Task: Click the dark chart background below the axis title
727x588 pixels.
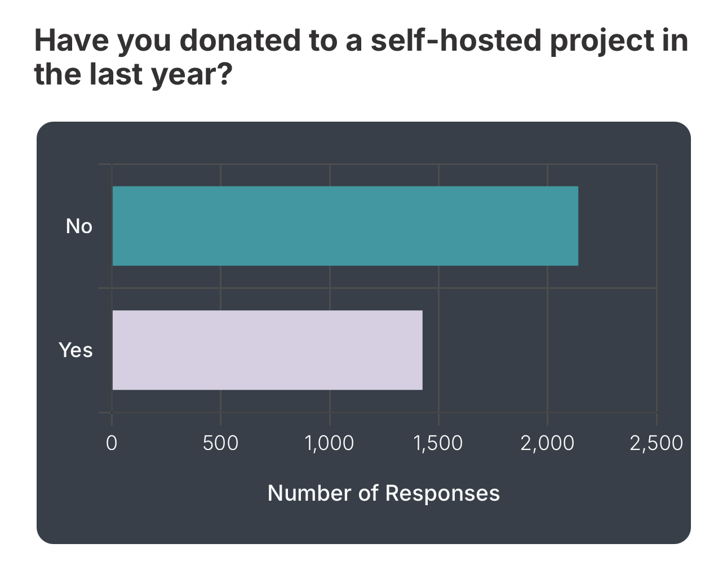Action: 363,524
